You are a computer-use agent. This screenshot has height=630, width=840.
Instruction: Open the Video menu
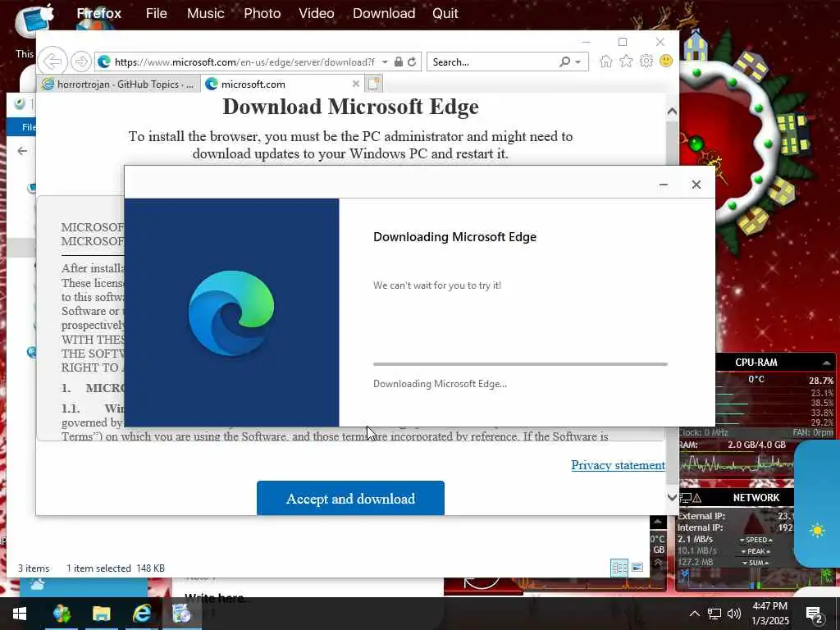[317, 13]
